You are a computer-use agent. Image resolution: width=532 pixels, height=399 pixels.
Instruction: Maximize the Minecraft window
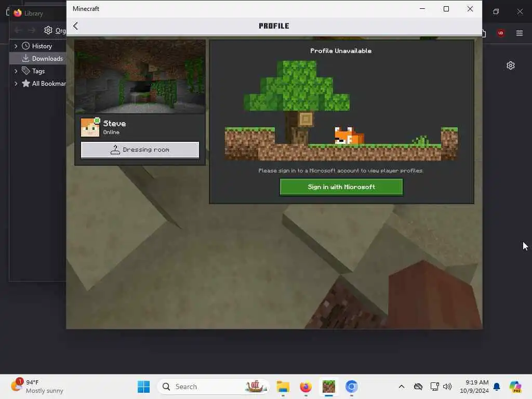click(x=446, y=9)
